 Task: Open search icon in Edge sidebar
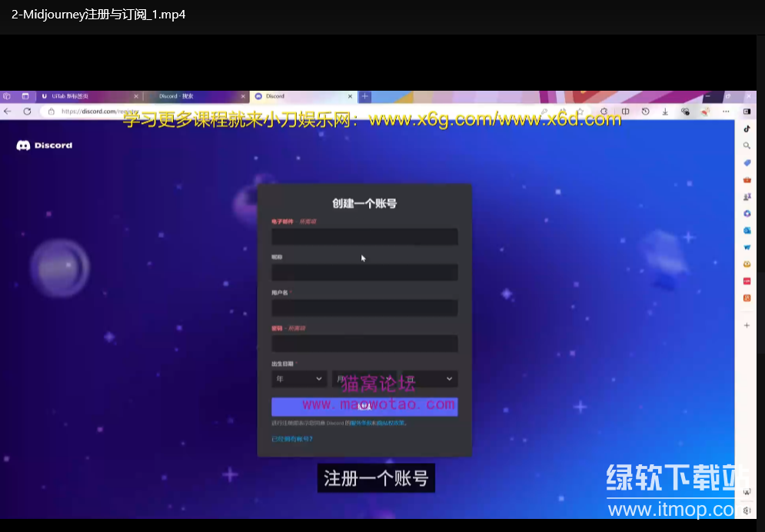pyautogui.click(x=747, y=145)
